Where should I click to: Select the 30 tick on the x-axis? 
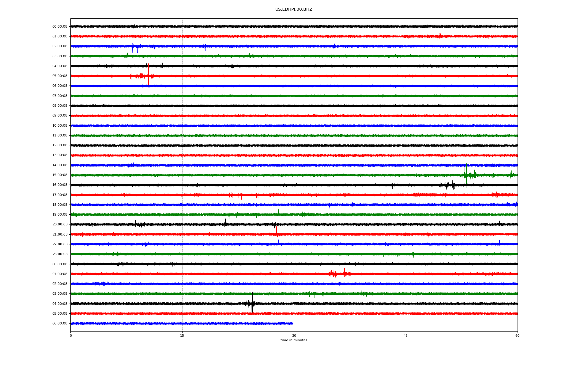[x=294, y=335]
